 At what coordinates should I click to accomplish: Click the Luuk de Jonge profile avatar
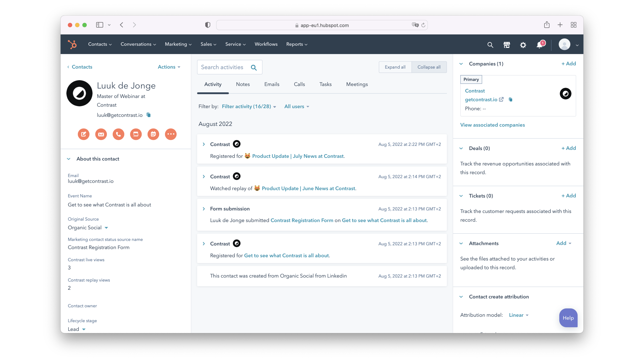coord(79,93)
